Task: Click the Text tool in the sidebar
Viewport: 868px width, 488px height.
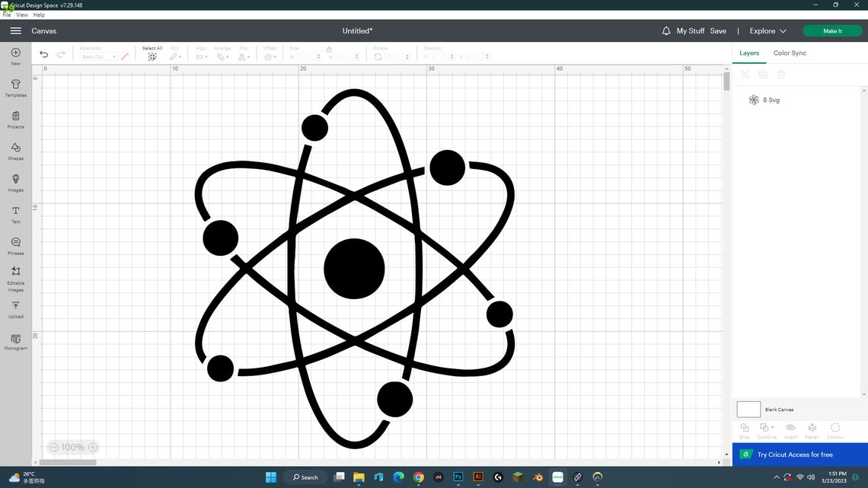Action: (x=15, y=215)
